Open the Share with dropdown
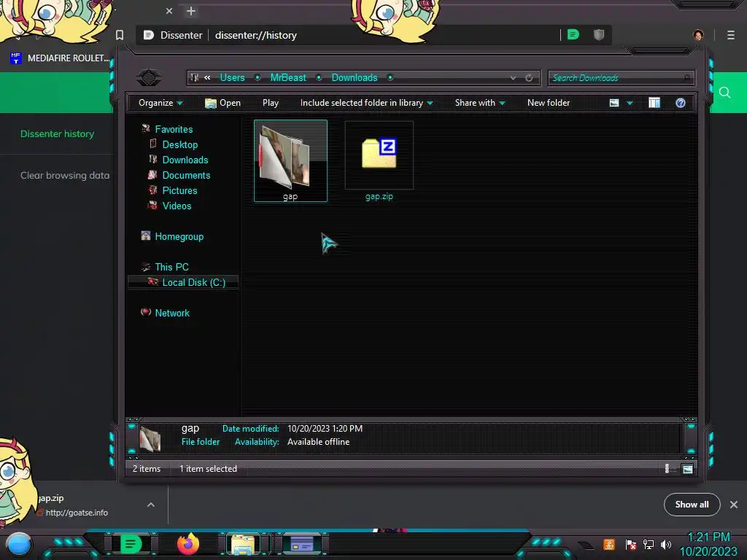Viewport: 747px width, 560px height. pos(480,103)
